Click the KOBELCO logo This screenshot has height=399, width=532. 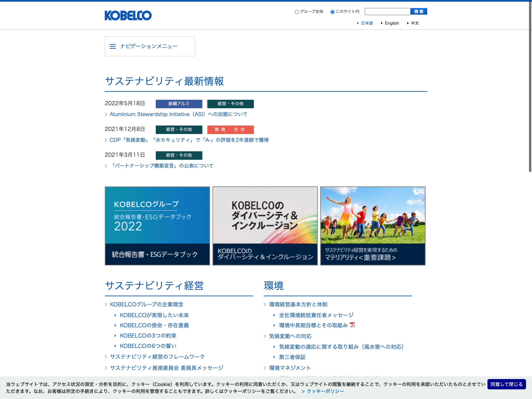tap(128, 15)
